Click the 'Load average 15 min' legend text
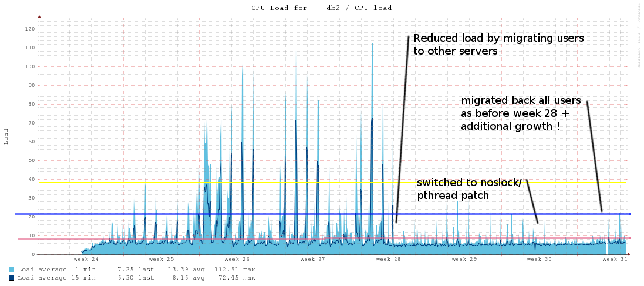Image resolution: width=644 pixels, height=286 pixels. point(56,278)
